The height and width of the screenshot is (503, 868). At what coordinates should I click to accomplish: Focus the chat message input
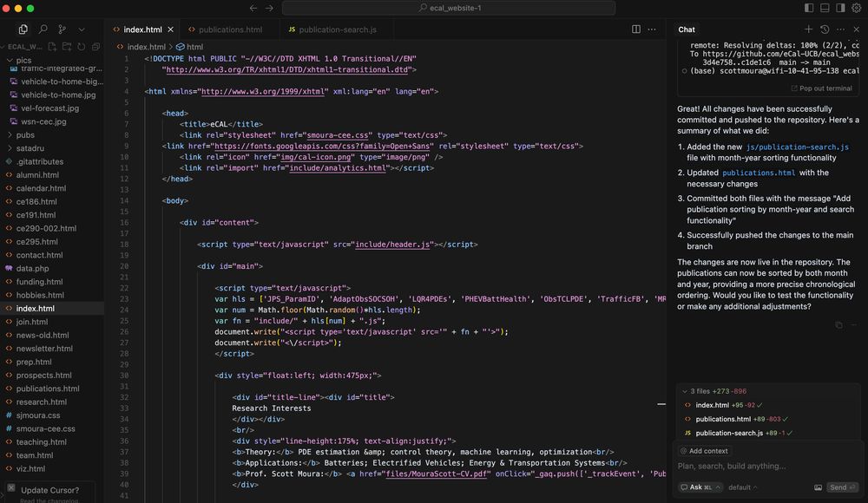tap(768, 466)
